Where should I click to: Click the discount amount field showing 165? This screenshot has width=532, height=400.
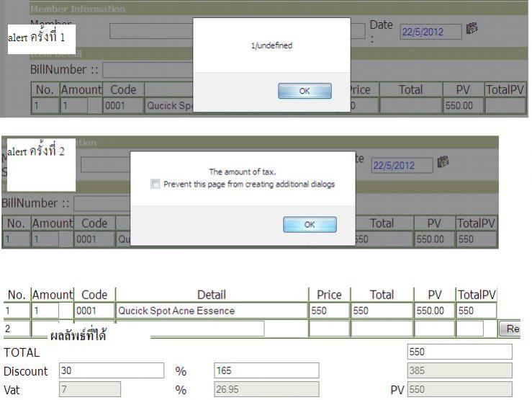click(266, 370)
